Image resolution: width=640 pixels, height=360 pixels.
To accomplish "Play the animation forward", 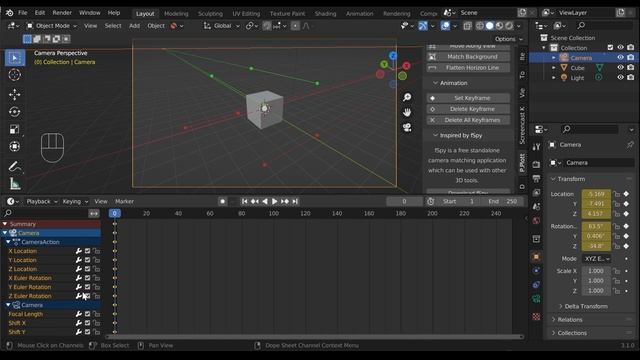I will tap(275, 201).
